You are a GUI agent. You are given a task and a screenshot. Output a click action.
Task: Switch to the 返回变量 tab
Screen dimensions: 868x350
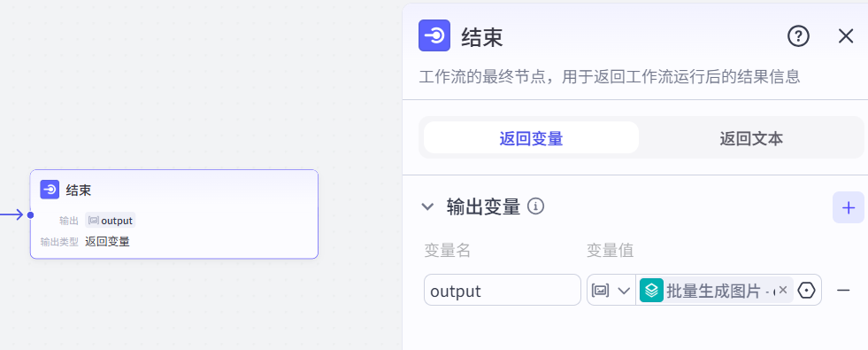531,138
